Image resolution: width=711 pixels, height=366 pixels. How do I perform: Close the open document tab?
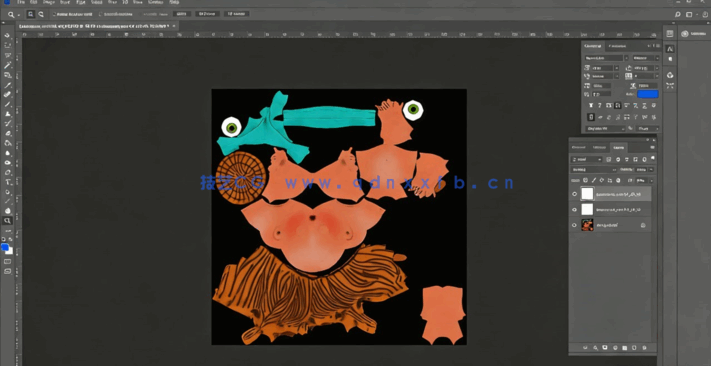pyautogui.click(x=175, y=26)
